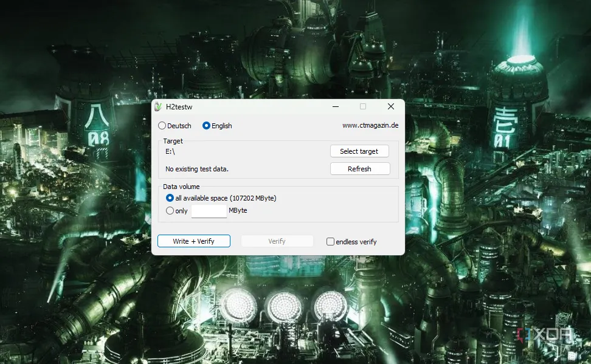Click the H2testw app icon in title bar
The height and width of the screenshot is (364, 591).
pyautogui.click(x=158, y=107)
